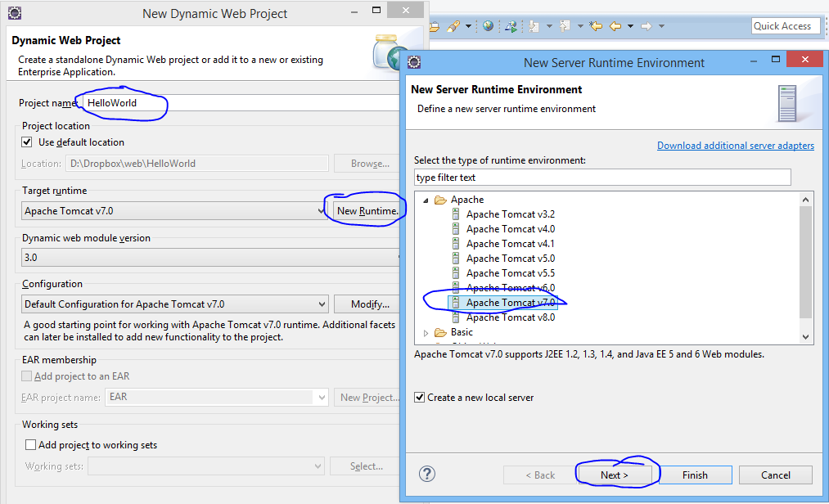The width and height of the screenshot is (829, 504).
Task: Click the Modify configuration button
Action: point(368,304)
